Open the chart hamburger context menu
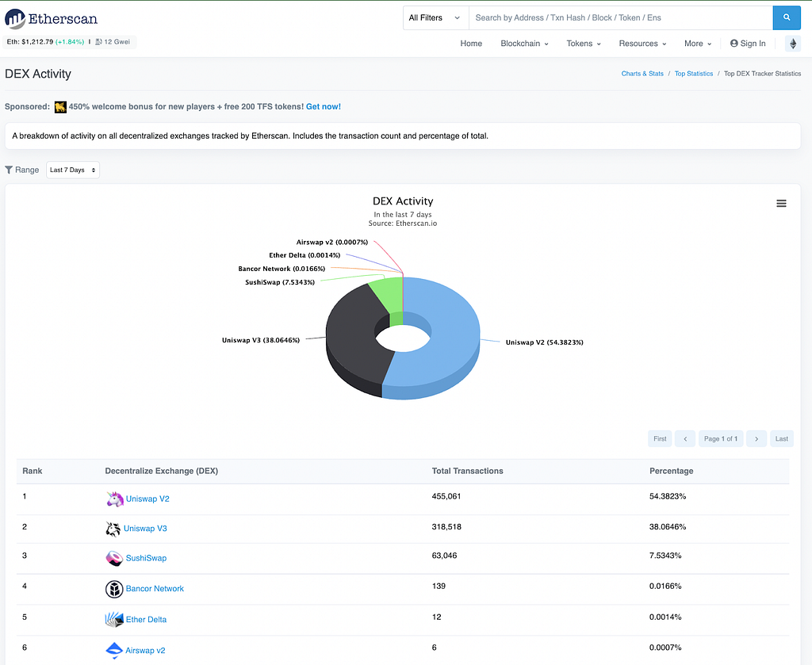The image size is (812, 665). click(x=781, y=204)
